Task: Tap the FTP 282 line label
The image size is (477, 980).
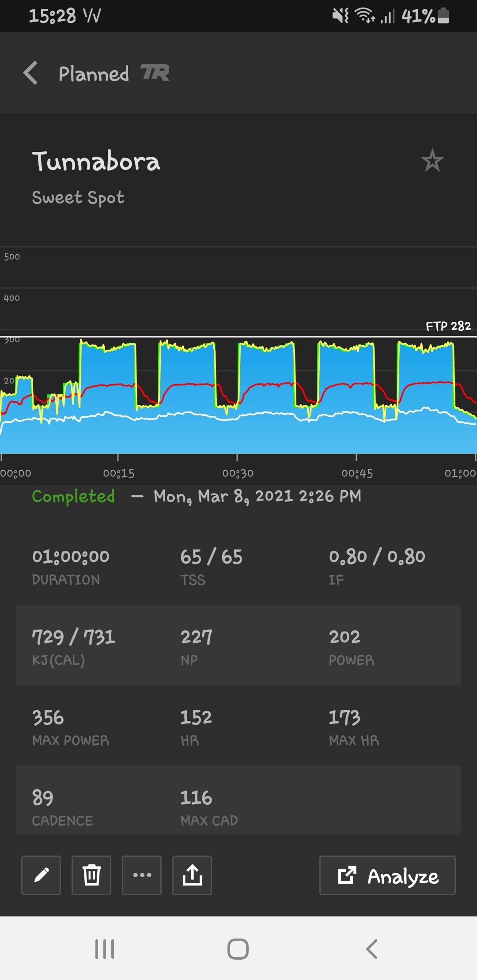Action: 448,326
